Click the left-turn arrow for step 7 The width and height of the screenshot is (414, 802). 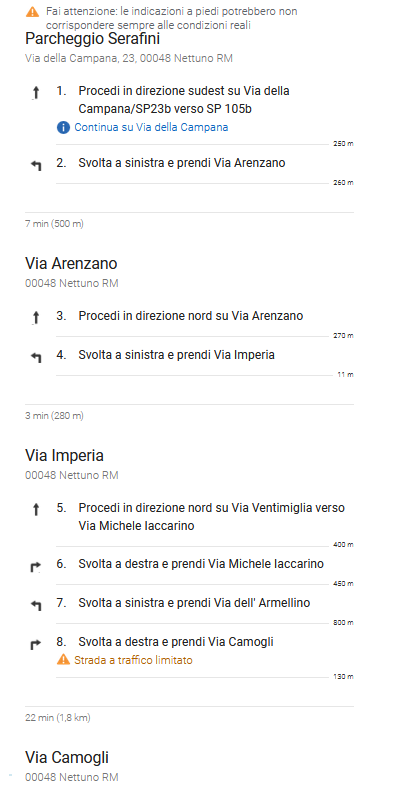pyautogui.click(x=36, y=605)
